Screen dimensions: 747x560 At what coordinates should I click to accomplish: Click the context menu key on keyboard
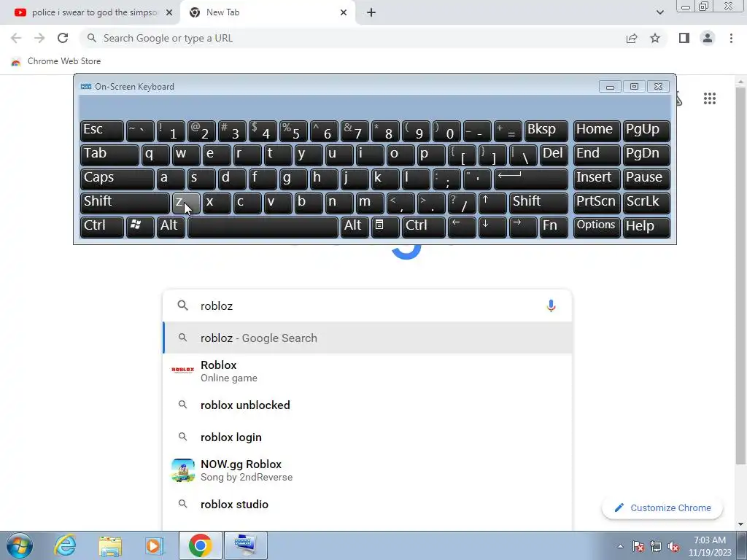pos(385,227)
